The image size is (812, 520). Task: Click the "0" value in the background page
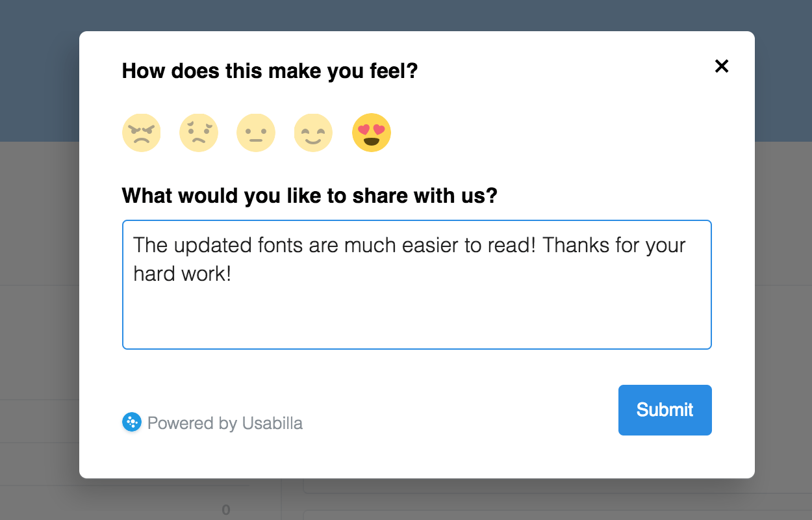(x=226, y=510)
